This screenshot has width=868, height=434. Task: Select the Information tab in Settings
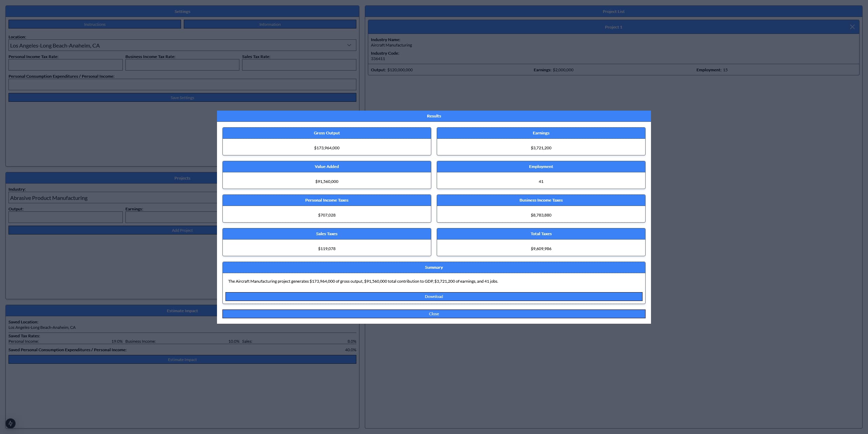(270, 24)
